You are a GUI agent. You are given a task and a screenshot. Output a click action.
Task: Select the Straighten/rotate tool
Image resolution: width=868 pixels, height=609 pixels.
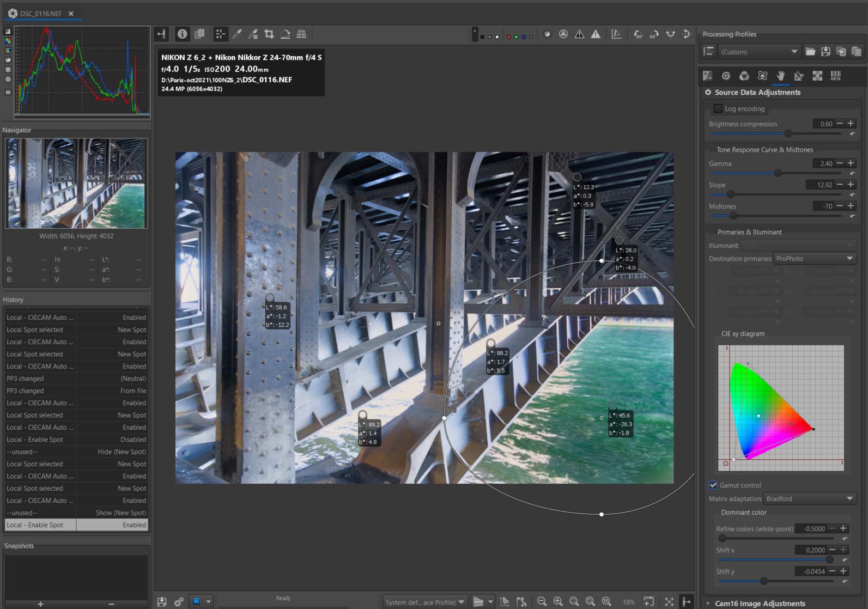(x=285, y=34)
